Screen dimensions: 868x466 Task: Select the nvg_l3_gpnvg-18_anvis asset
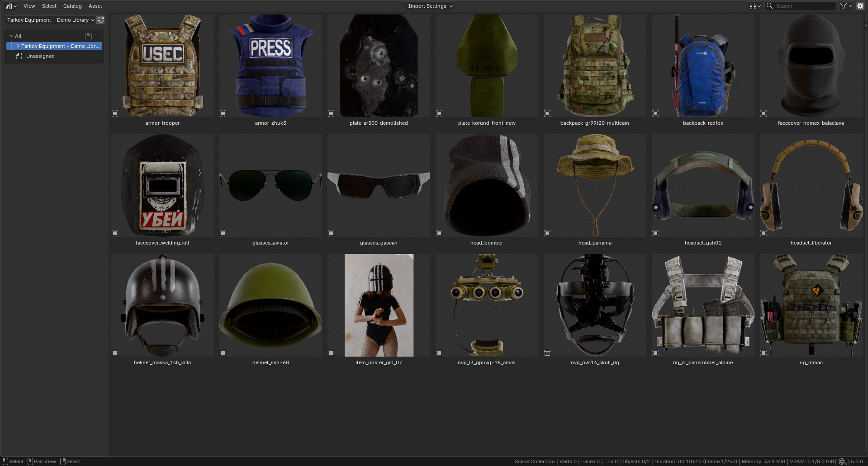pyautogui.click(x=487, y=306)
